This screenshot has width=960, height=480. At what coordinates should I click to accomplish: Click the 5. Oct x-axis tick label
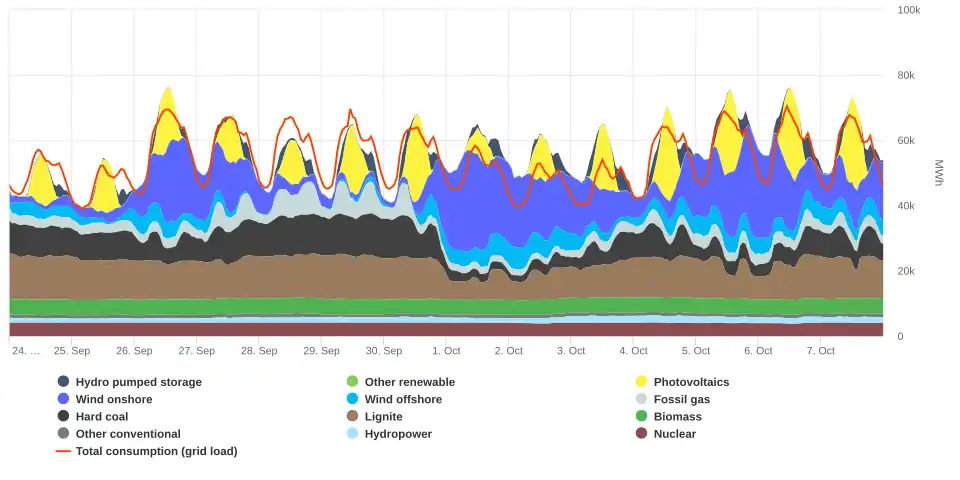click(696, 351)
